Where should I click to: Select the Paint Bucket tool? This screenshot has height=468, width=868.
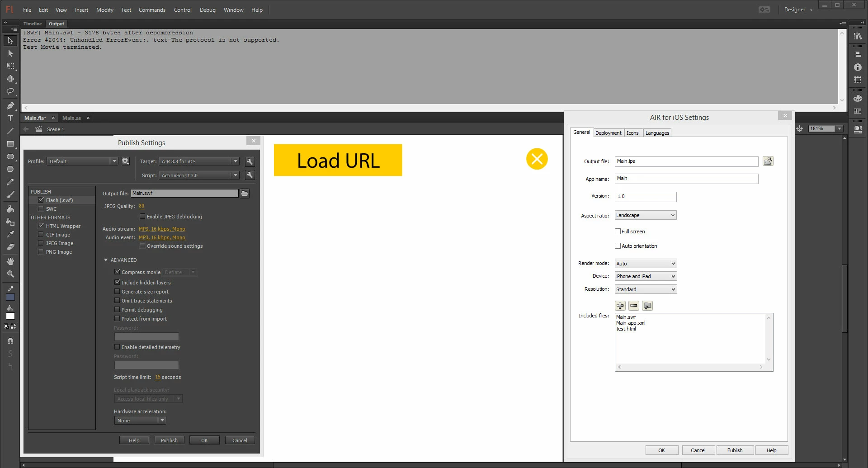tap(10, 209)
